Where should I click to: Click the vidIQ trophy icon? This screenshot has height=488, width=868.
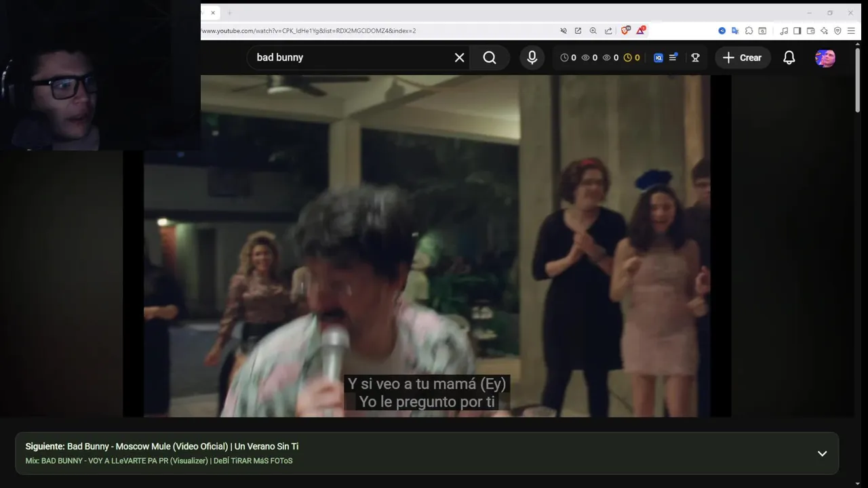pyautogui.click(x=695, y=58)
